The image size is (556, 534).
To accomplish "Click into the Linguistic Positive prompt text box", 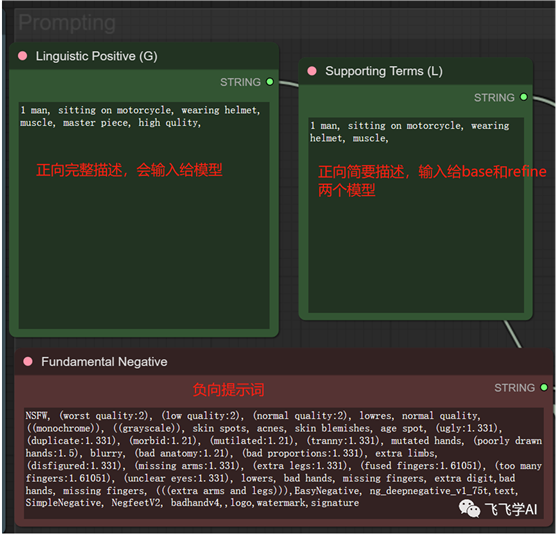I will [x=144, y=216].
